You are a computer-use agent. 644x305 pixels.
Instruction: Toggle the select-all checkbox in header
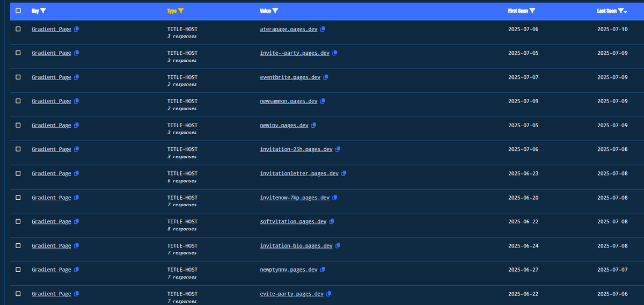pyautogui.click(x=18, y=10)
